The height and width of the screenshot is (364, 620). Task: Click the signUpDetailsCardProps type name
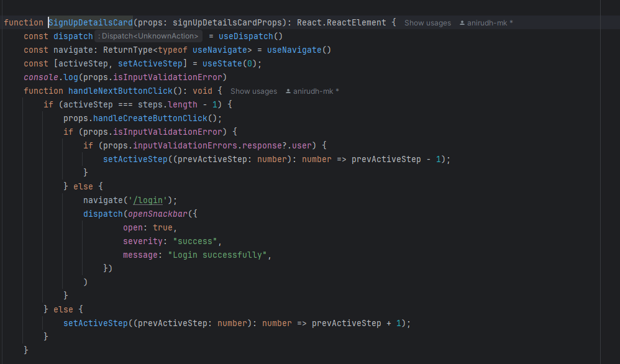(x=227, y=22)
